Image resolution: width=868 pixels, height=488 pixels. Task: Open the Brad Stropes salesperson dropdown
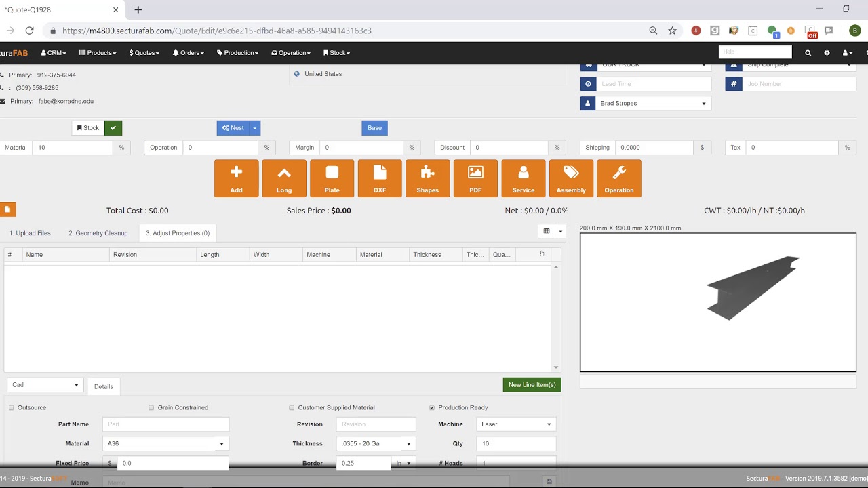tap(653, 104)
